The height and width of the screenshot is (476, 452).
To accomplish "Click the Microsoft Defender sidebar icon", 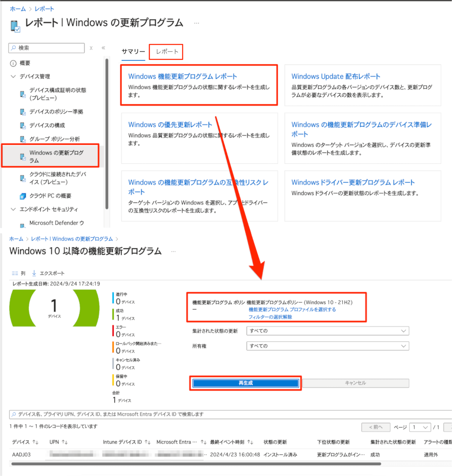I will tap(23, 225).
